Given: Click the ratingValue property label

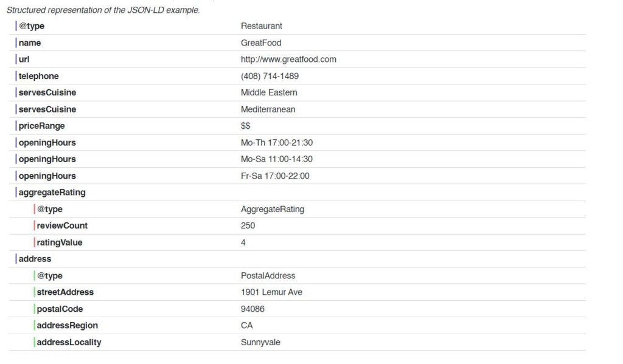Looking at the screenshot, I should click(60, 242).
